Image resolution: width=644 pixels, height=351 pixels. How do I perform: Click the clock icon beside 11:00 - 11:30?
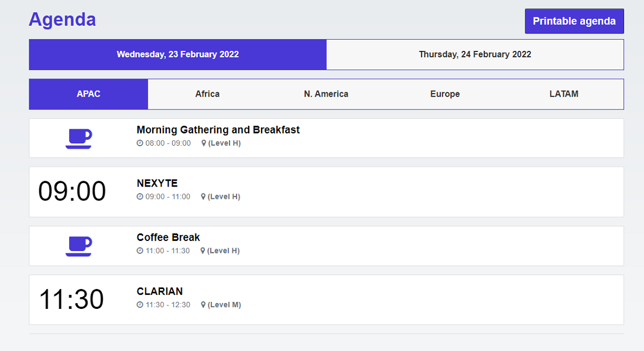coord(140,250)
